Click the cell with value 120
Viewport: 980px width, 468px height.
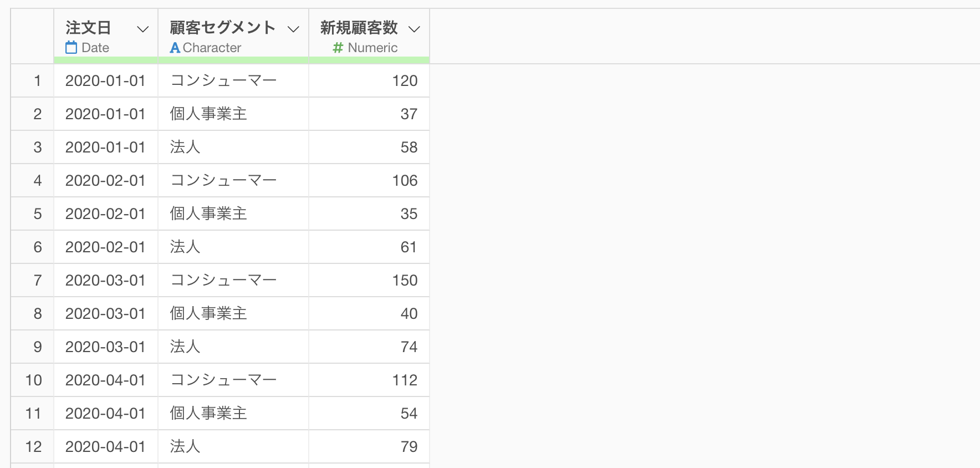pyautogui.click(x=405, y=81)
